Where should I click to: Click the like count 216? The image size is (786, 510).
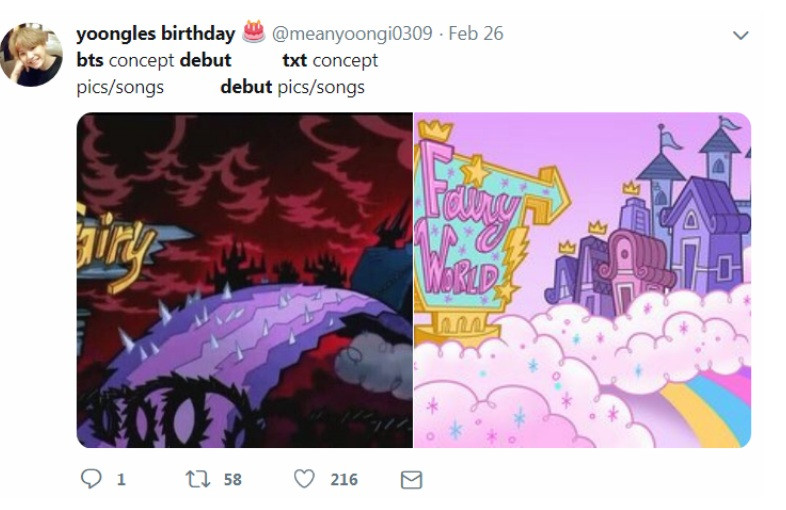(344, 480)
